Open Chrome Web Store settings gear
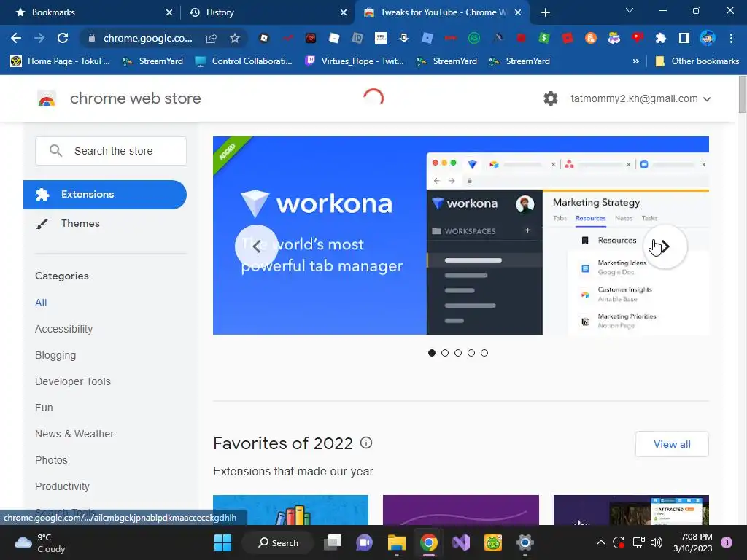Image resolution: width=747 pixels, height=560 pixels. click(x=551, y=98)
